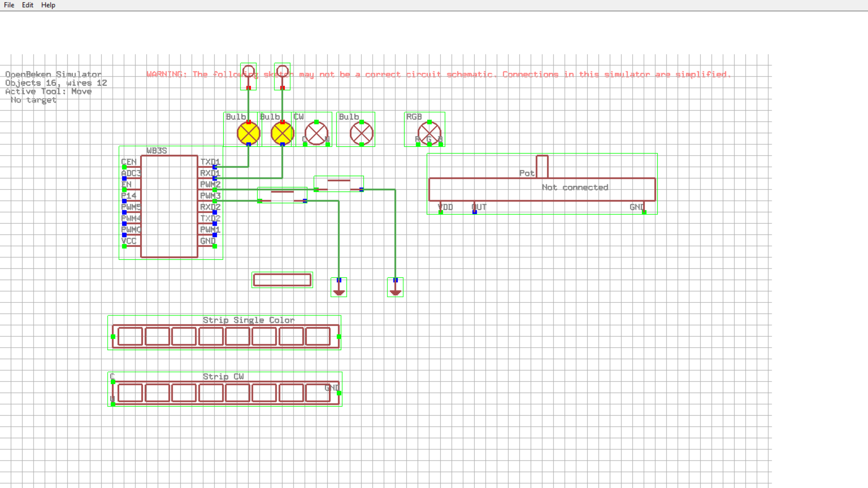This screenshot has width=868, height=488.
Task: Click the first lit yellow Bulb
Action: coord(248,132)
